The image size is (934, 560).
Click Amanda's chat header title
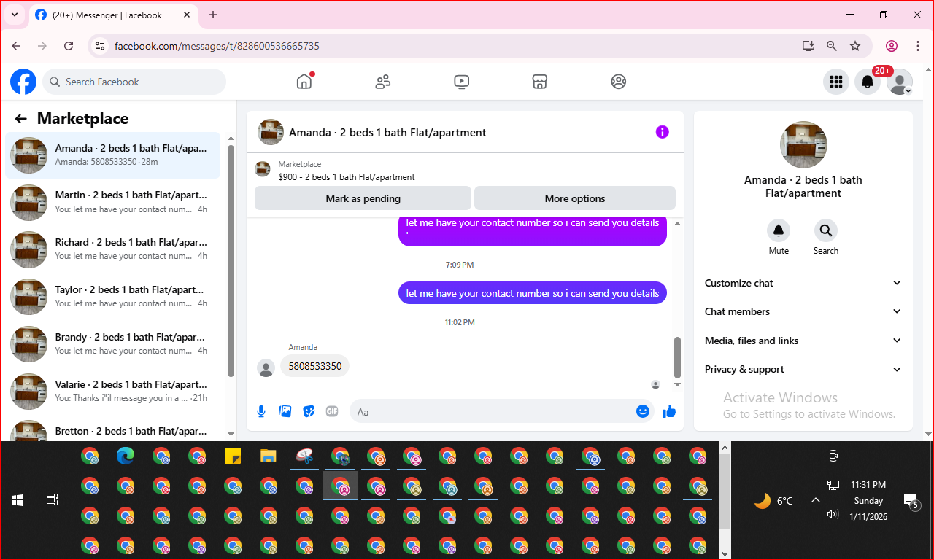coord(387,133)
